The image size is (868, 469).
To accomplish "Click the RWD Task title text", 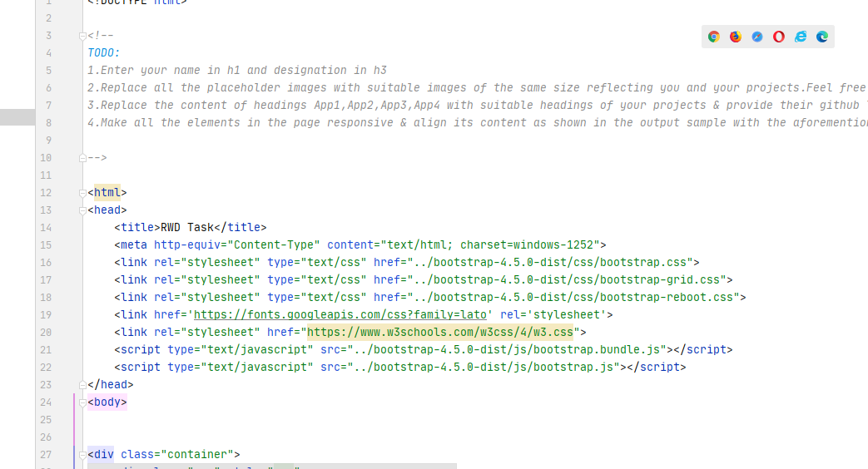I will click(x=187, y=227).
